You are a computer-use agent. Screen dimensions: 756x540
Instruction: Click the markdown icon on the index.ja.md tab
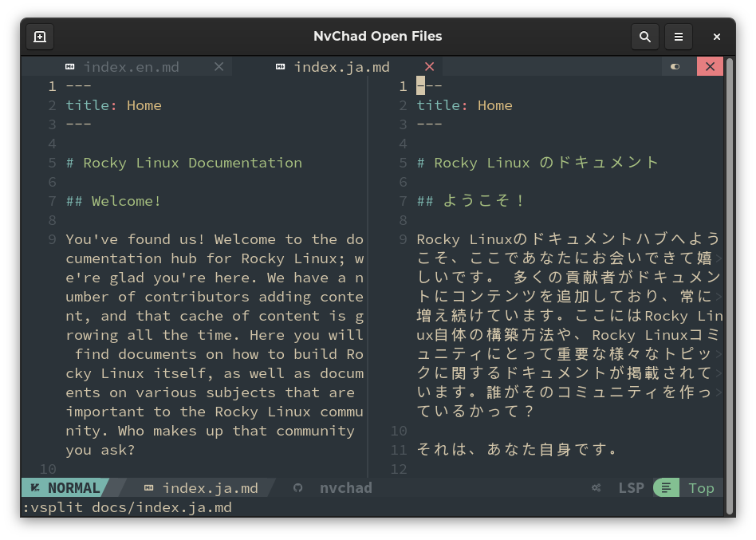click(280, 67)
